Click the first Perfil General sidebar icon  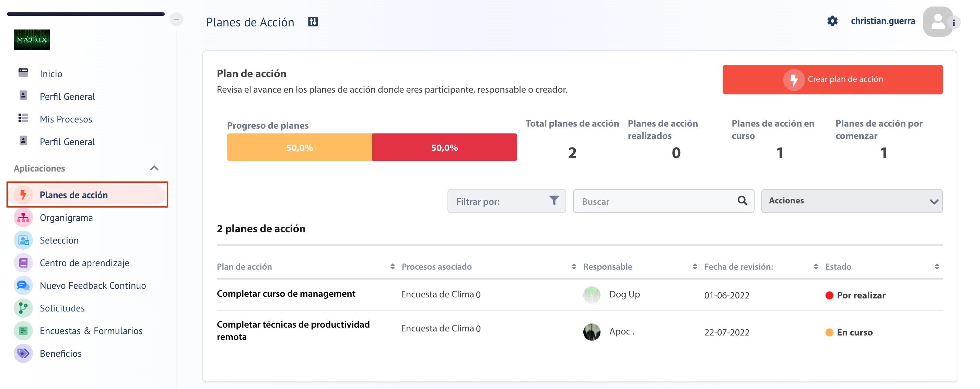click(23, 95)
